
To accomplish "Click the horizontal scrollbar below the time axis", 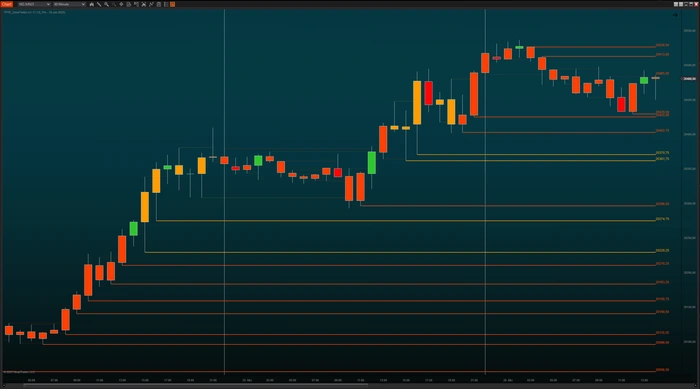I will [x=196, y=385].
